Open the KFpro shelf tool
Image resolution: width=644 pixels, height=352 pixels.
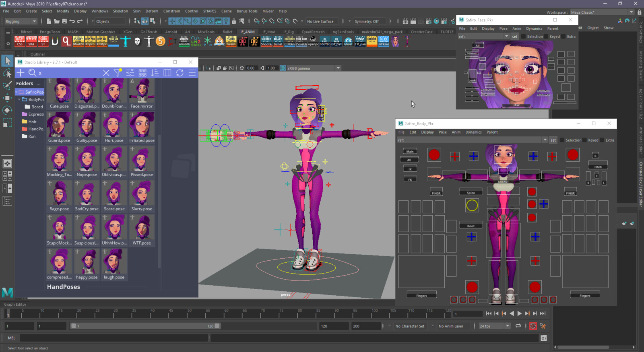click(90, 41)
